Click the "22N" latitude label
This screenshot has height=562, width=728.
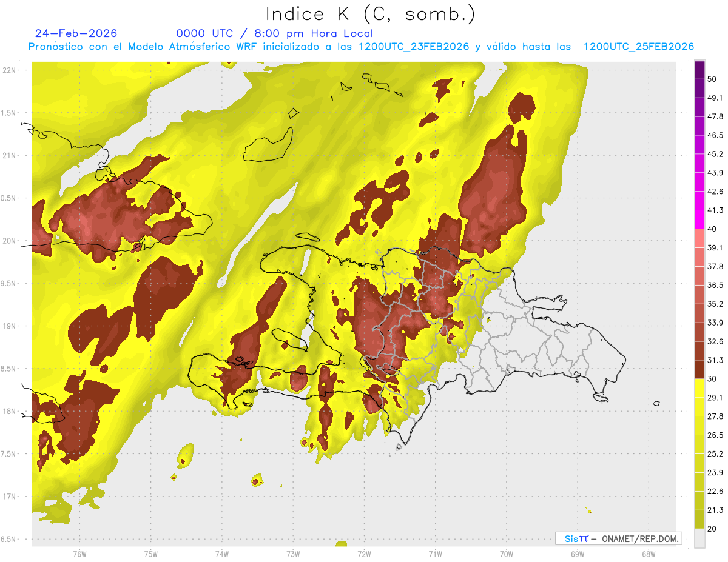tap(10, 70)
